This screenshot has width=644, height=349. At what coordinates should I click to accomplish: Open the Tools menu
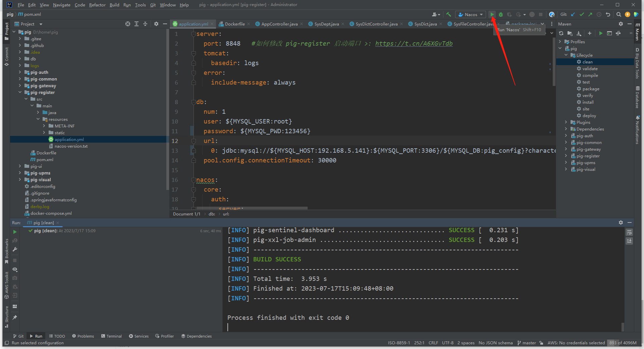click(x=140, y=5)
